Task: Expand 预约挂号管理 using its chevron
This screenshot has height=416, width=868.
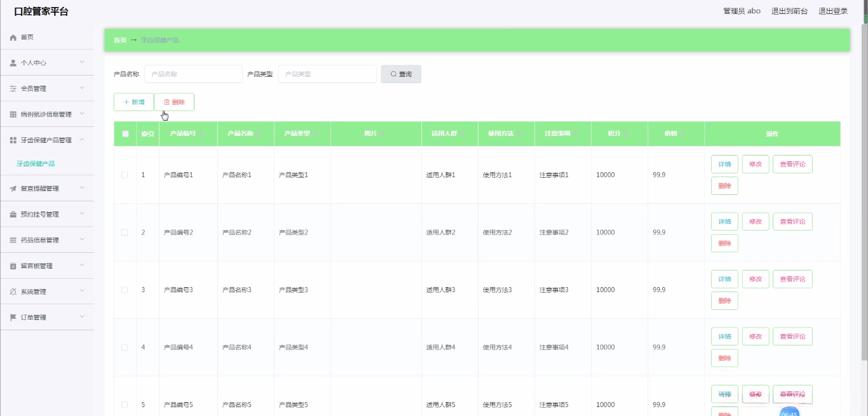Action: (82, 214)
